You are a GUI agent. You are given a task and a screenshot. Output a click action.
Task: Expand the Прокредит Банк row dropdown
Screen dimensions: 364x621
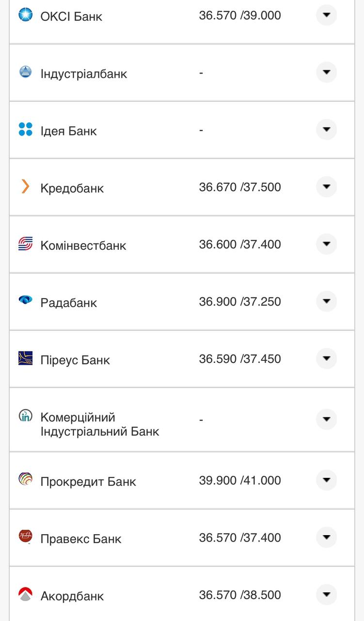[x=327, y=480]
